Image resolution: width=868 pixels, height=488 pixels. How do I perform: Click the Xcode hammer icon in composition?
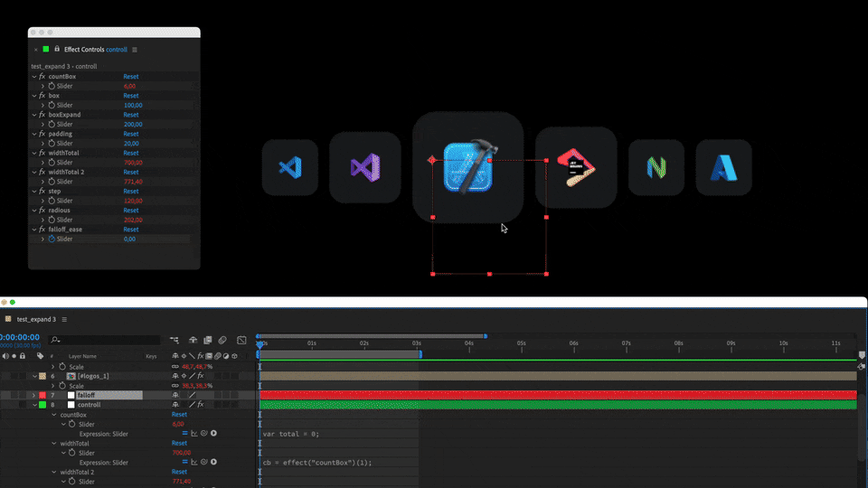coord(468,167)
